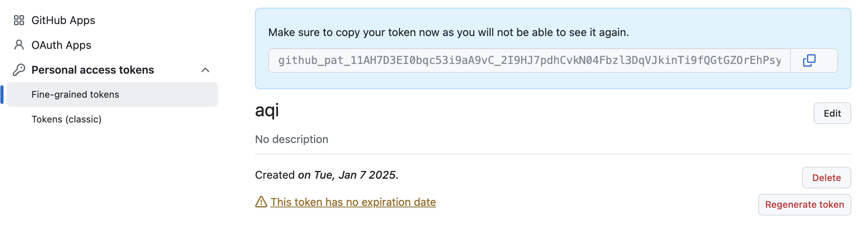Click the OAuth Apps person icon
This screenshot has width=868, height=238.
click(19, 45)
